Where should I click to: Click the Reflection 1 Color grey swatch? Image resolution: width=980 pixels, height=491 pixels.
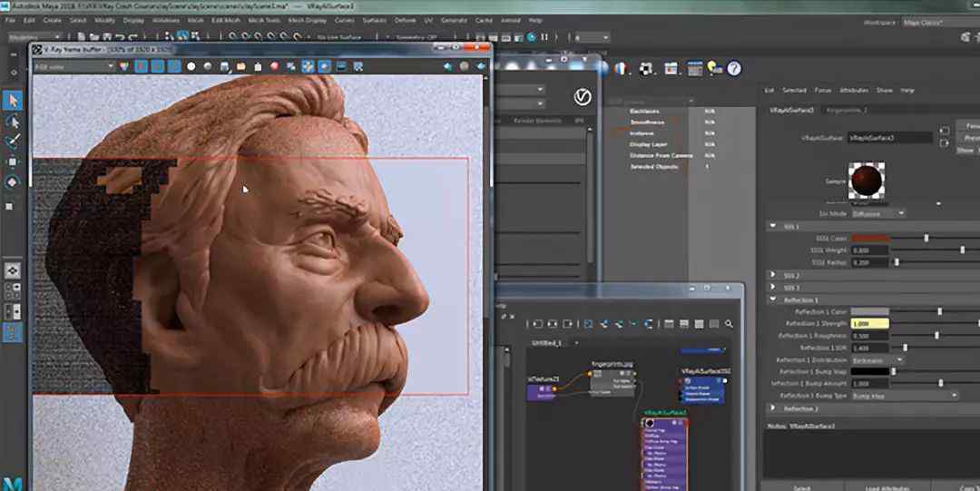(870, 311)
